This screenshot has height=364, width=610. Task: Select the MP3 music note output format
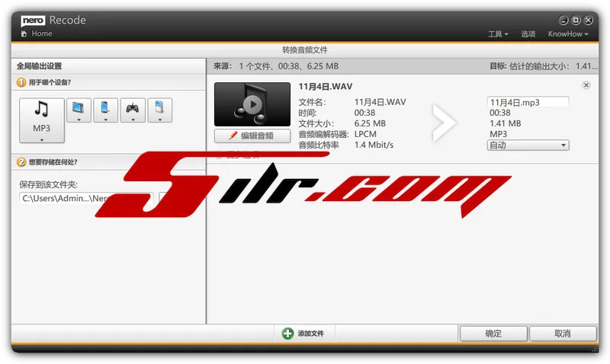pyautogui.click(x=41, y=115)
